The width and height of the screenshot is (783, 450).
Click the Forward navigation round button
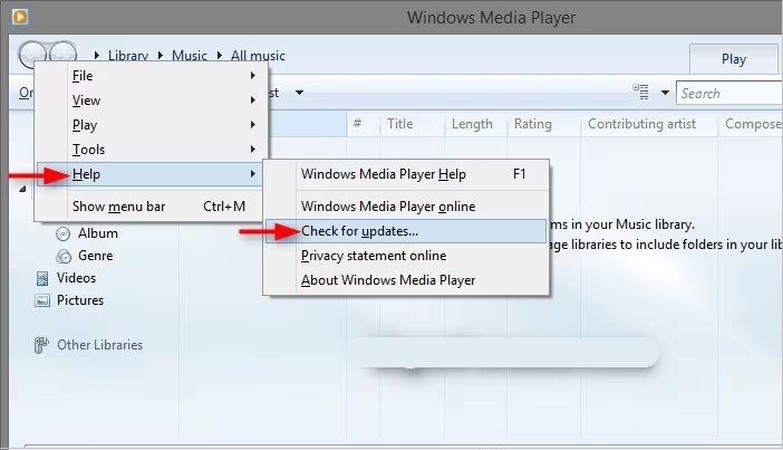click(x=63, y=52)
